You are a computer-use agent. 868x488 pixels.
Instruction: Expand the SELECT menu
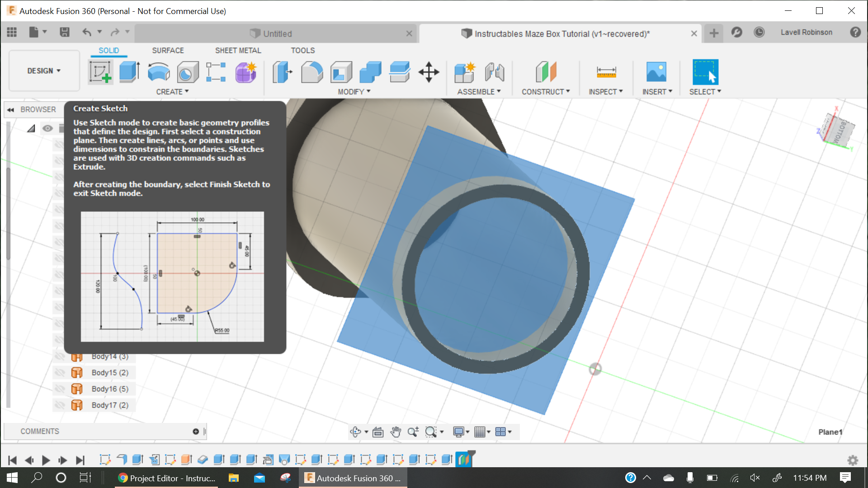coord(705,92)
